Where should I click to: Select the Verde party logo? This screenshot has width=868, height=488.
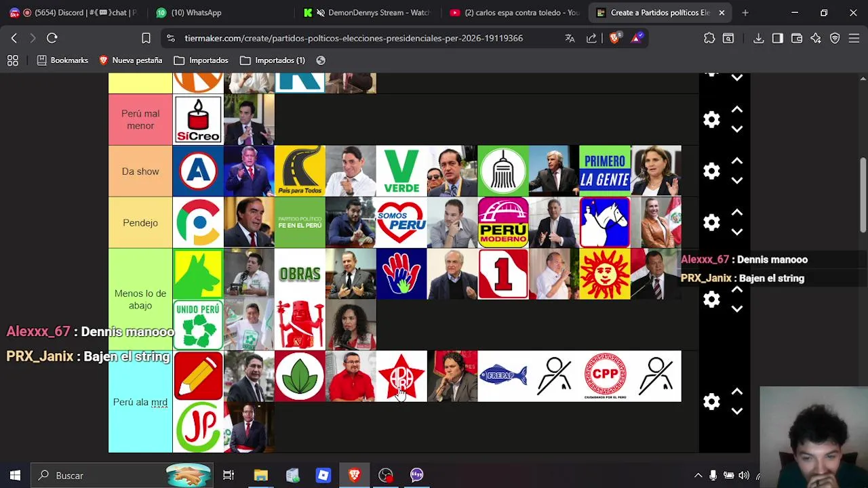tap(401, 171)
